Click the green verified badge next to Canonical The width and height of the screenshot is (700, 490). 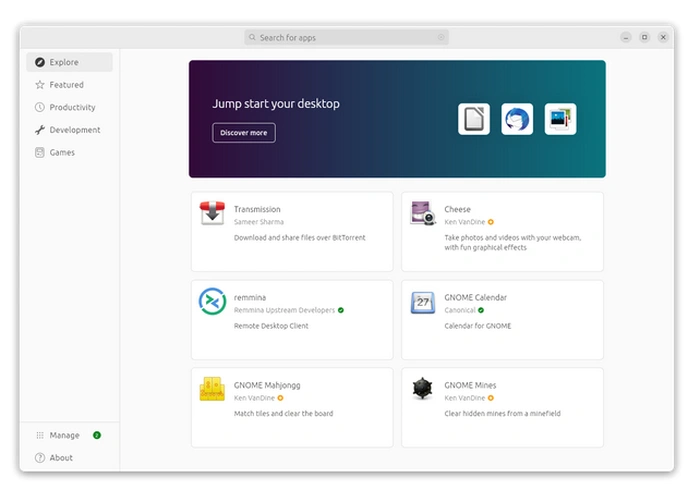[481, 310]
